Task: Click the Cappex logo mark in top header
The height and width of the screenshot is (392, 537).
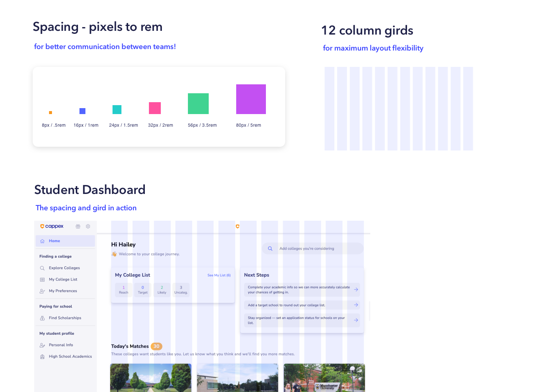Action: coord(238,226)
